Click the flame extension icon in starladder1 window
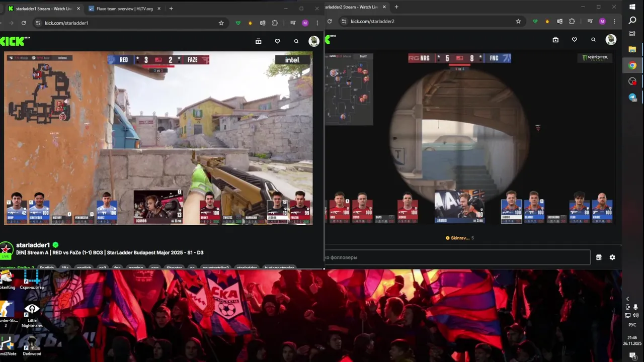This screenshot has width=644, height=362. point(251,23)
